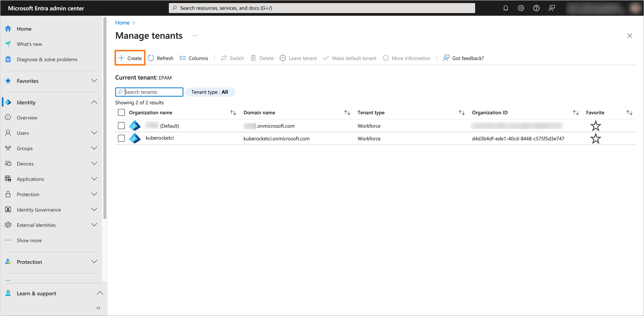This screenshot has width=644, height=316.
Task: Open the help icon in top bar
Action: point(536,8)
